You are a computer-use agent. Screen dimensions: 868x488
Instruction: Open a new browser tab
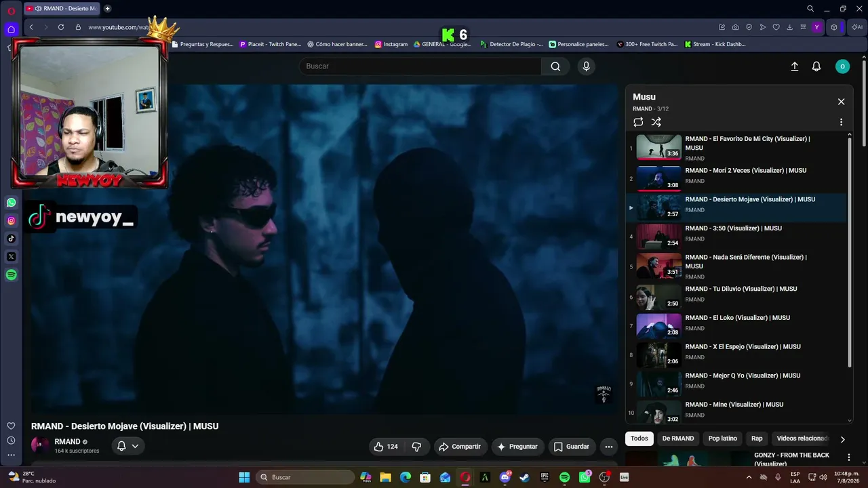click(x=107, y=9)
